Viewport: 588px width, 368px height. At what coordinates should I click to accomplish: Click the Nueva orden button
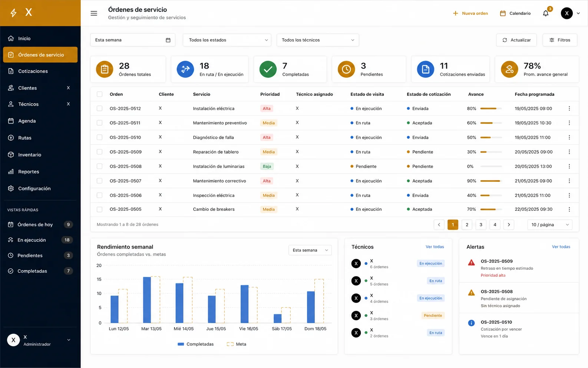pos(470,13)
